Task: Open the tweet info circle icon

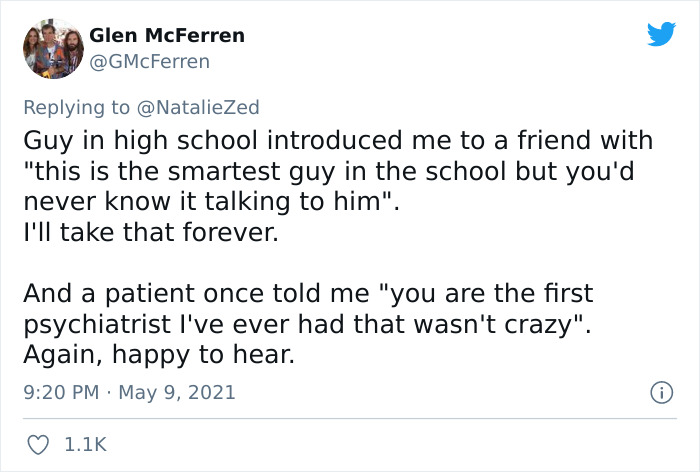Action: [x=661, y=392]
